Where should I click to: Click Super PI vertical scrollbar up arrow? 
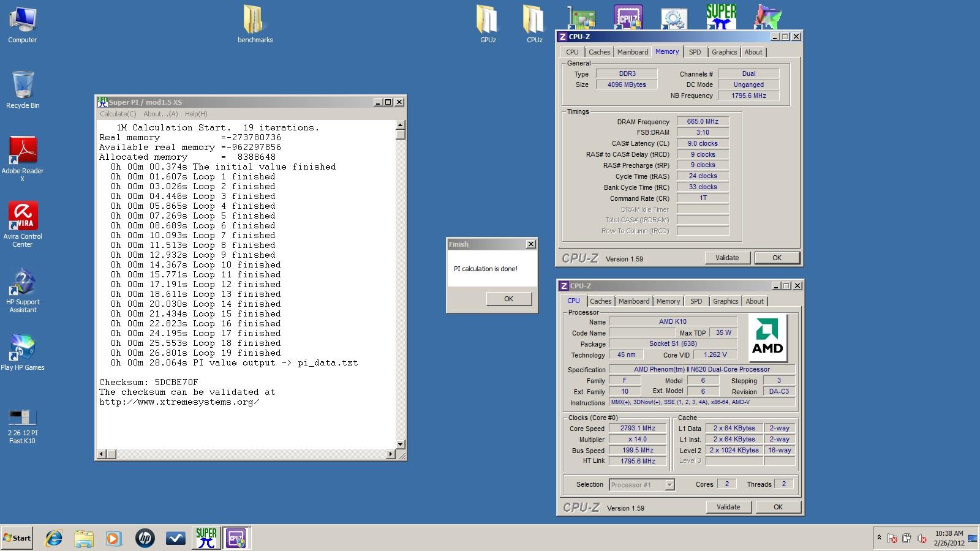pyautogui.click(x=401, y=125)
